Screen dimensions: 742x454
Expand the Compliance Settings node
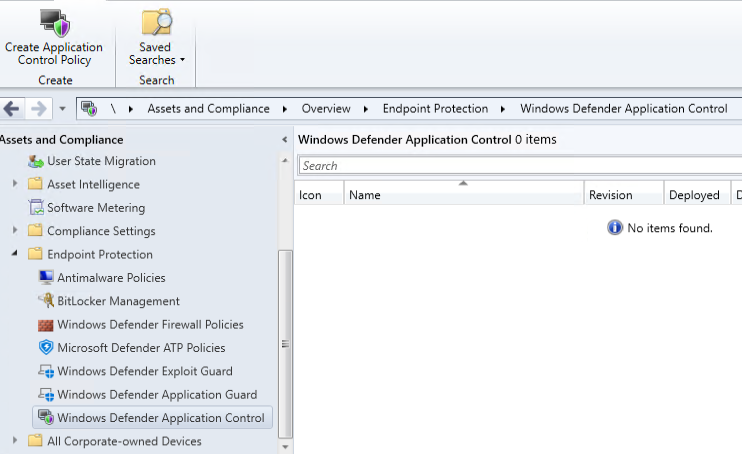pyautogui.click(x=15, y=230)
